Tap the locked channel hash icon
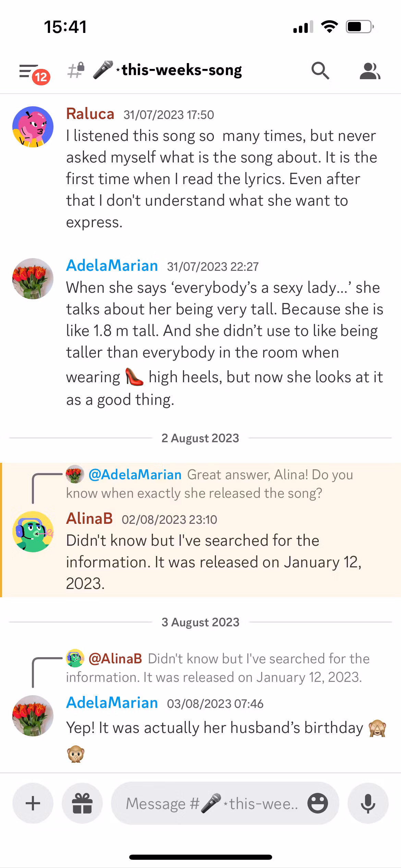 [76, 70]
